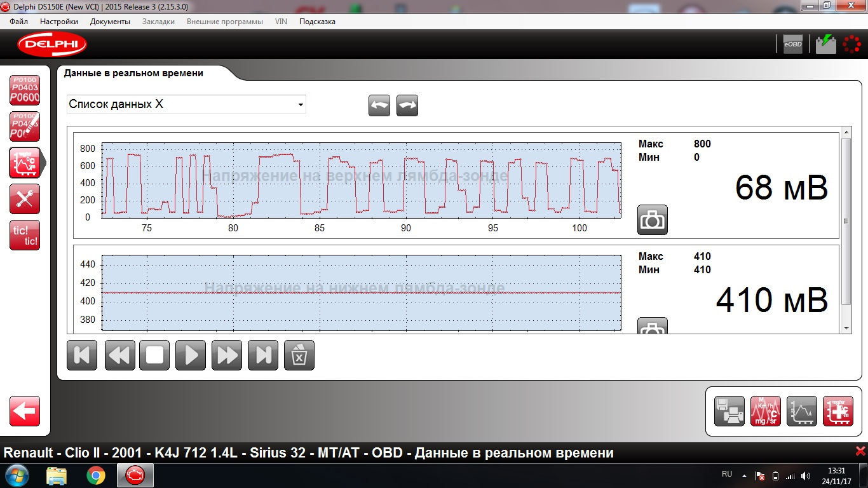Click the Renault Clio II vehicle info text
Screen dimensions: 868x488
click(309, 453)
